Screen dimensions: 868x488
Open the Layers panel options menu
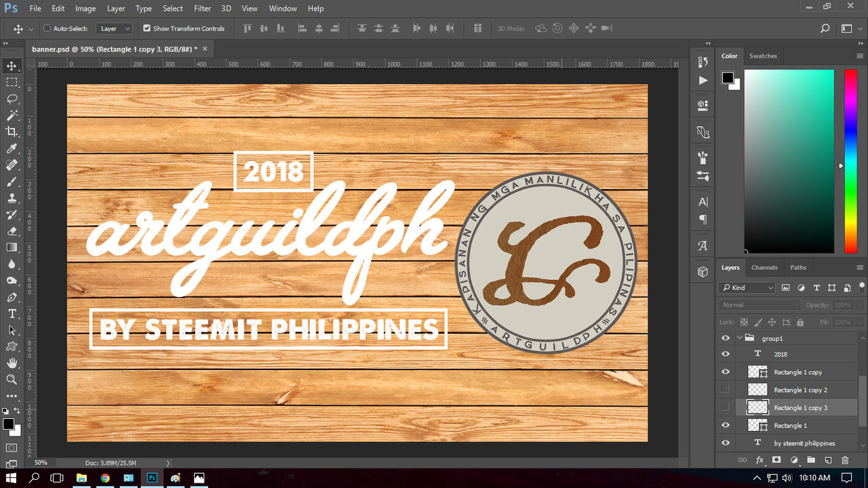click(x=860, y=268)
